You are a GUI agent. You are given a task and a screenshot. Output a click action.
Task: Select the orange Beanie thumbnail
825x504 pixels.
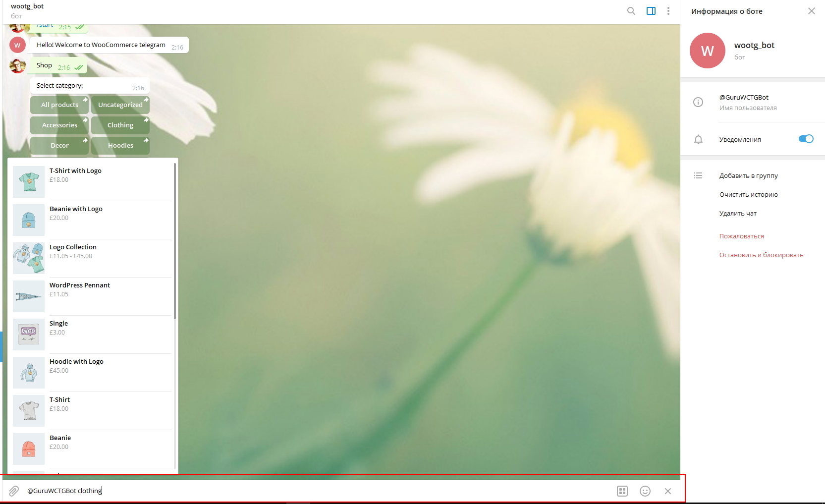[x=29, y=449]
